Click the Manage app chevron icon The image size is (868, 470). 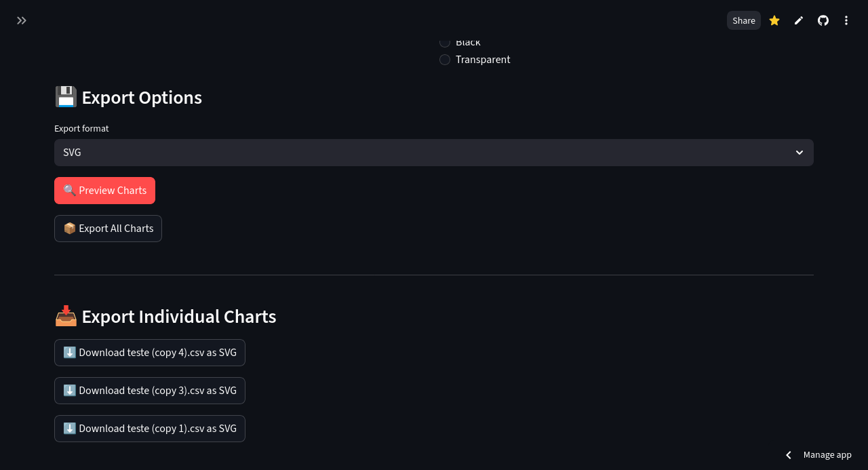(x=789, y=455)
